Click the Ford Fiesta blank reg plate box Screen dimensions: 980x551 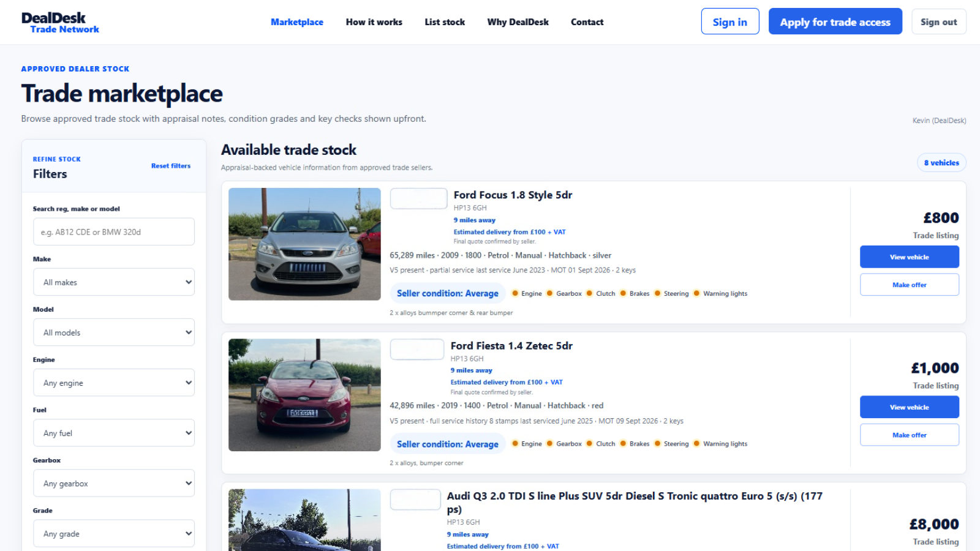pyautogui.click(x=417, y=349)
